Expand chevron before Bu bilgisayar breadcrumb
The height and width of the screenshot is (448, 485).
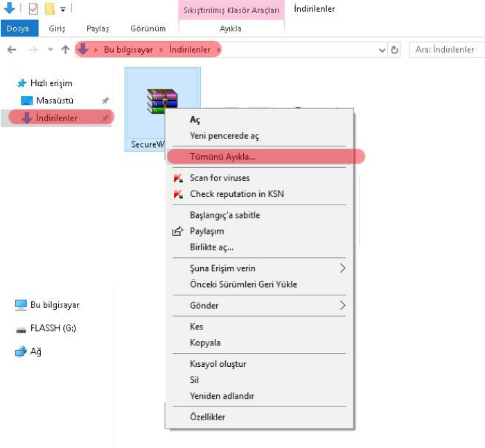(96, 49)
